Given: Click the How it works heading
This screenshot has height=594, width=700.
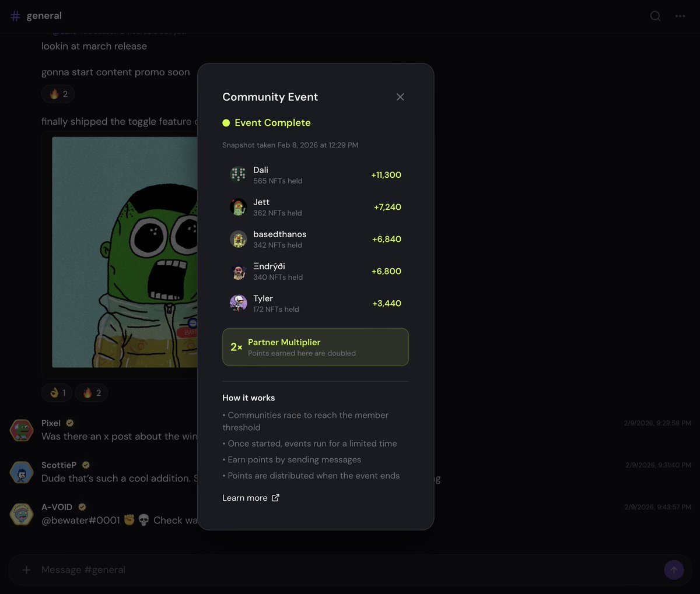Looking at the screenshot, I should pos(249,398).
